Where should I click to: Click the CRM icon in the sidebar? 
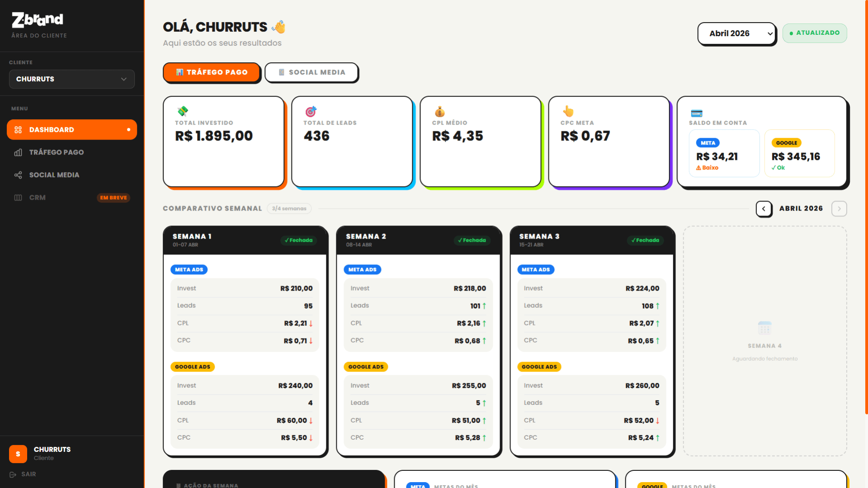(x=18, y=197)
